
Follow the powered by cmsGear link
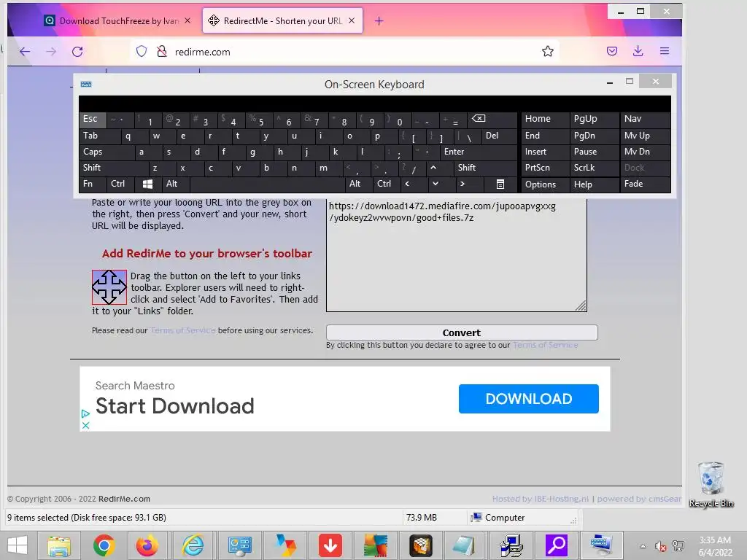tap(639, 499)
